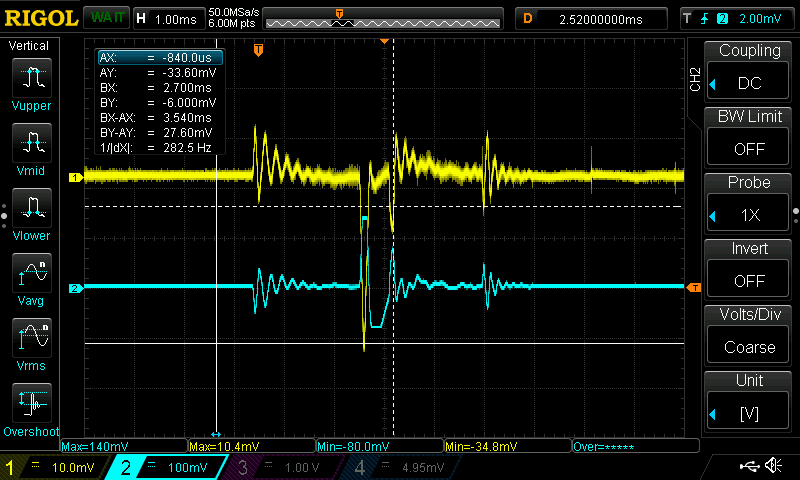This screenshot has width=800, height=480.
Task: Toggle the speaker sound icon
Action: [x=773, y=465]
